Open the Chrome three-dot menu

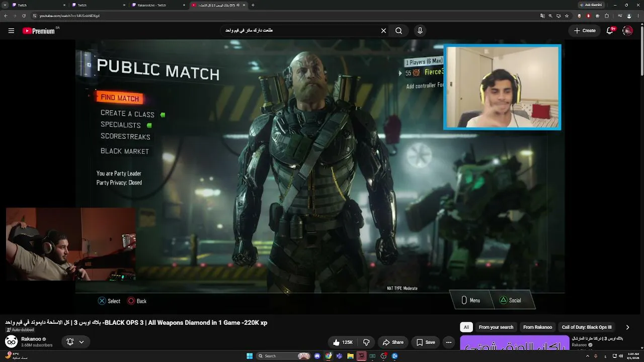click(x=638, y=16)
